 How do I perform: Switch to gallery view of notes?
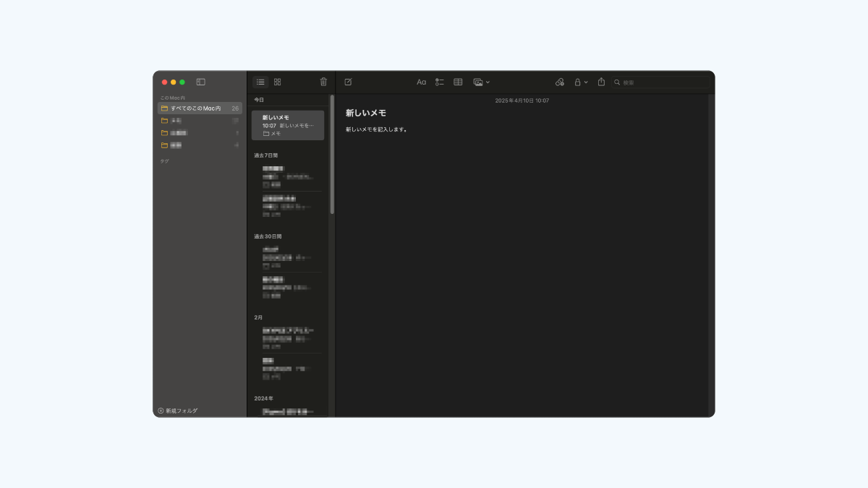[277, 82]
